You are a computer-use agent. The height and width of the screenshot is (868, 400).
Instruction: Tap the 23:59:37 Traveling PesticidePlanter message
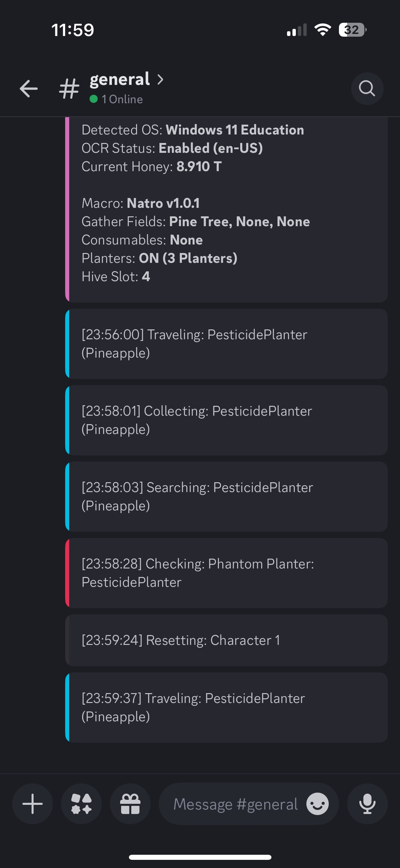pos(226,707)
